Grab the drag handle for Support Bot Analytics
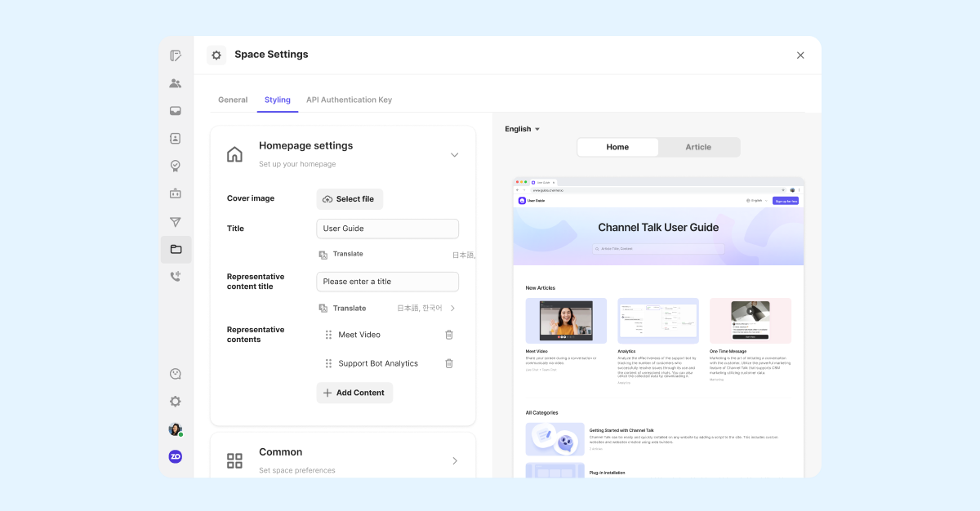Image resolution: width=980 pixels, height=511 pixels. coord(328,363)
